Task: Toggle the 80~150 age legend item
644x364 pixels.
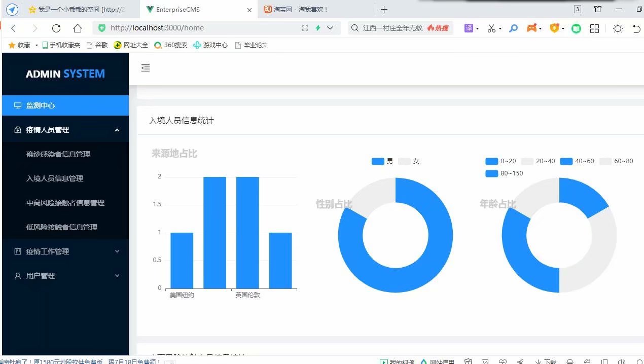Action: tap(504, 173)
